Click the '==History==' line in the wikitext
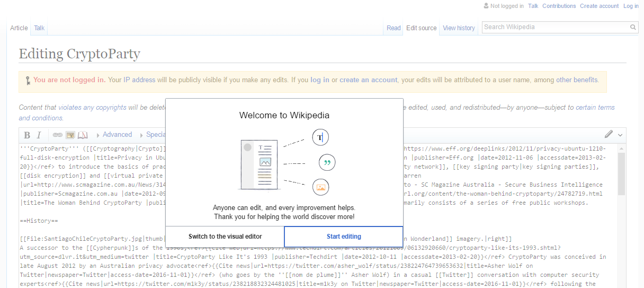 tap(39, 220)
